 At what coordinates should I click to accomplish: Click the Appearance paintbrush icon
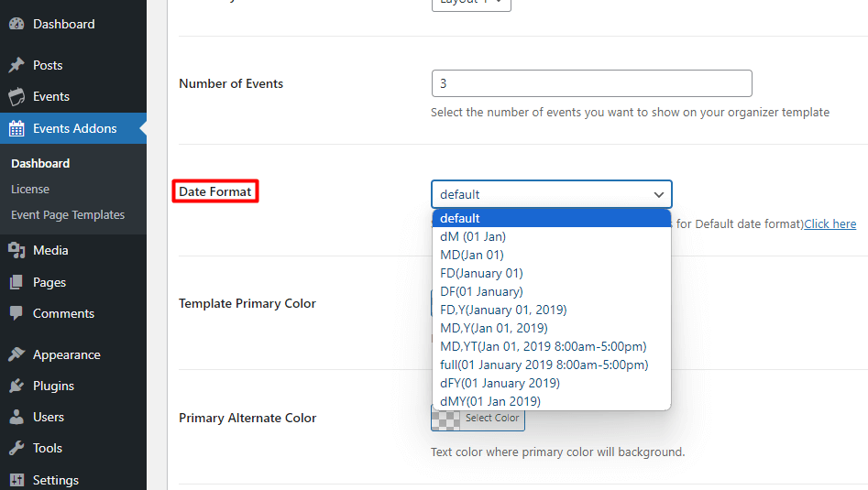(x=16, y=354)
